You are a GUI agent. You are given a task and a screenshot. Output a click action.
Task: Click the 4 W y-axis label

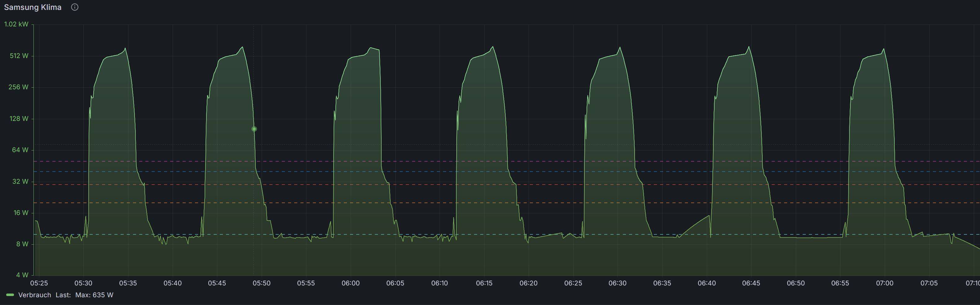[22, 275]
